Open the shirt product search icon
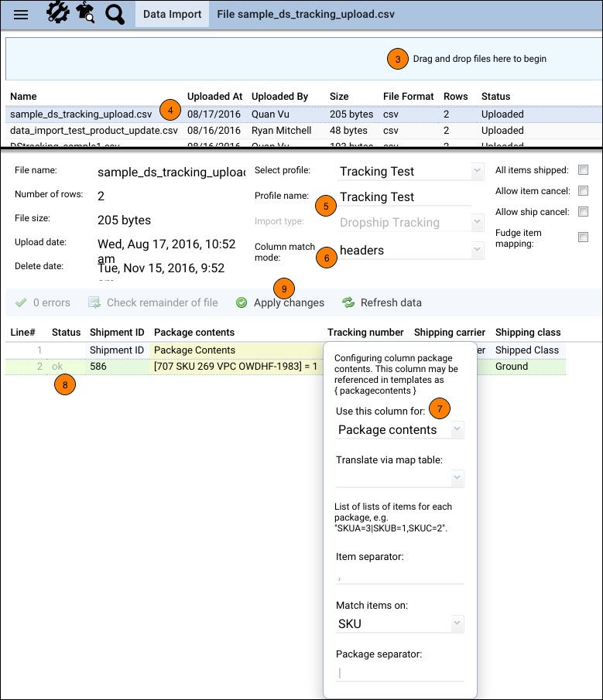 click(85, 12)
